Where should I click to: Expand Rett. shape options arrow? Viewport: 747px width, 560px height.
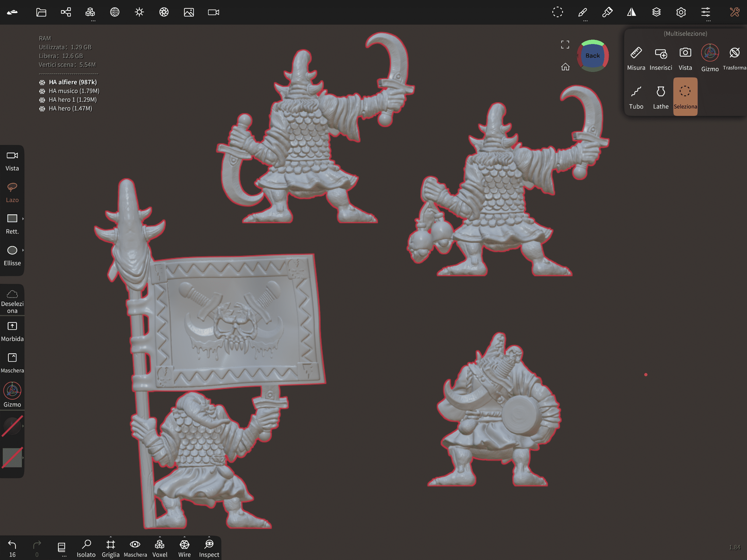(23, 219)
